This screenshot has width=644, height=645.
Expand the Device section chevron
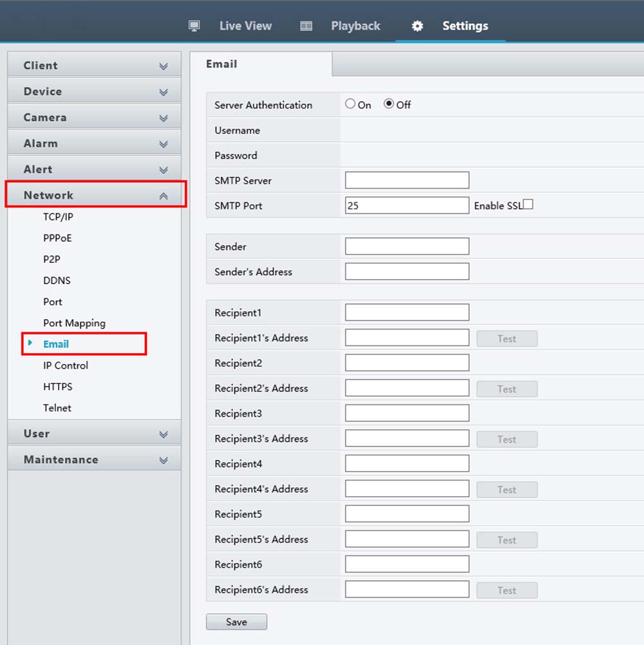pyautogui.click(x=164, y=92)
